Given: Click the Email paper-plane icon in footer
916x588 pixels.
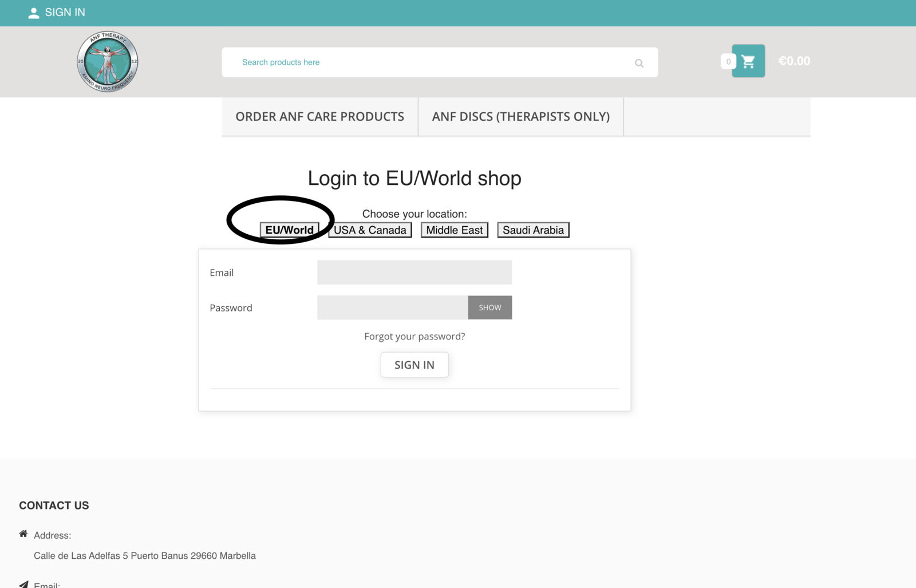Looking at the screenshot, I should (x=23, y=585).
